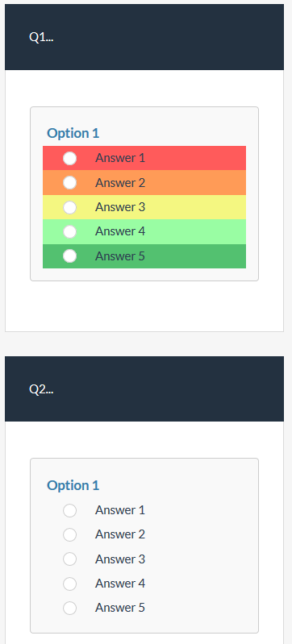Select Answer 5 radio in Q1
Screen dimensions: 292x644
pyautogui.click(x=69, y=256)
